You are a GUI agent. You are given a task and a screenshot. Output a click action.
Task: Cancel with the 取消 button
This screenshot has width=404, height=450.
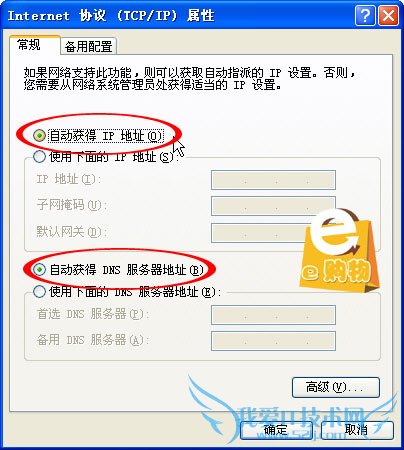click(357, 430)
